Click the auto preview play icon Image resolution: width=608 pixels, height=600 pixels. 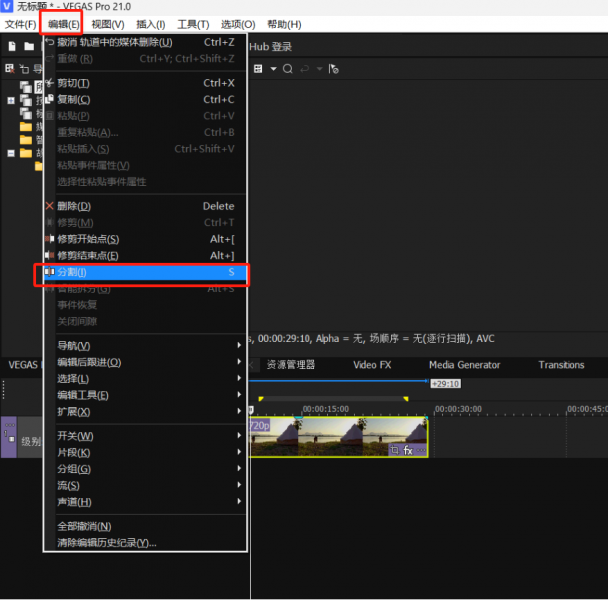333,69
